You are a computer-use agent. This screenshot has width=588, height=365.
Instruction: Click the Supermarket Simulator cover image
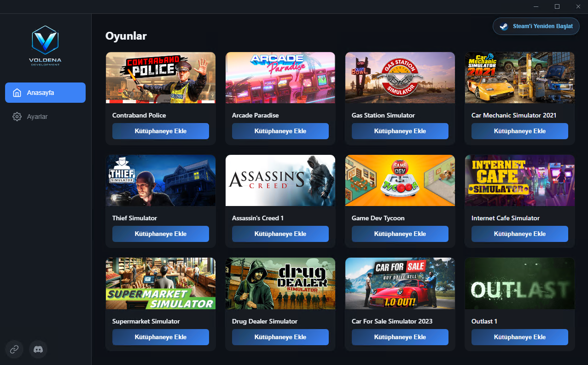pyautogui.click(x=161, y=283)
